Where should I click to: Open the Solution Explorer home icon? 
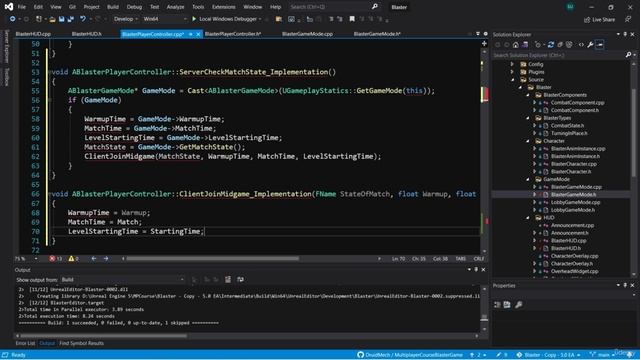tap(516, 45)
